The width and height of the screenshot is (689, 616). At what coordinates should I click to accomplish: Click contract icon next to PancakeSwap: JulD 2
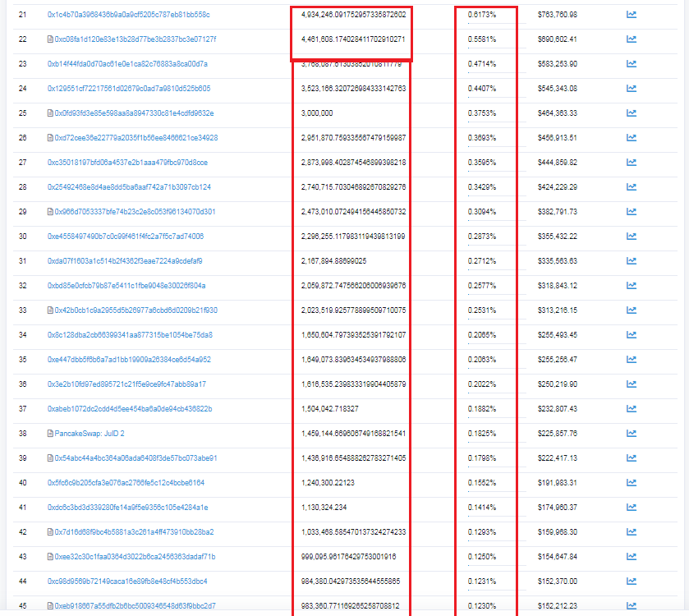click(x=50, y=434)
